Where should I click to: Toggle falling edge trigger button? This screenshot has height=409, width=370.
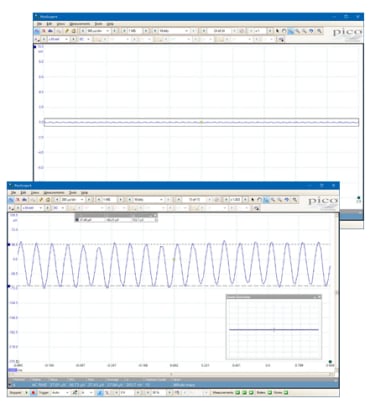pyautogui.click(x=107, y=393)
